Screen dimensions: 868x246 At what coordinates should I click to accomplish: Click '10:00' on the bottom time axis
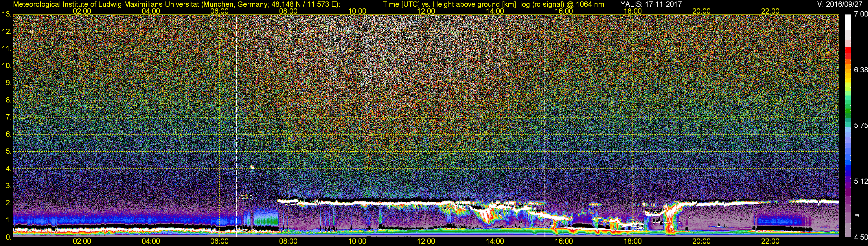[357, 241]
